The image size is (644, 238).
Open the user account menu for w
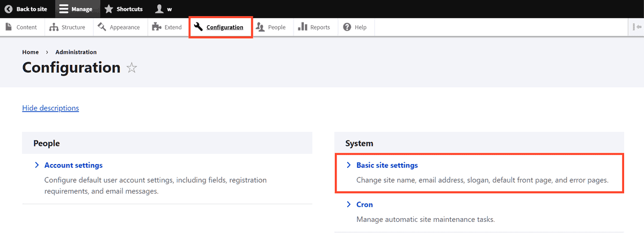[159, 9]
